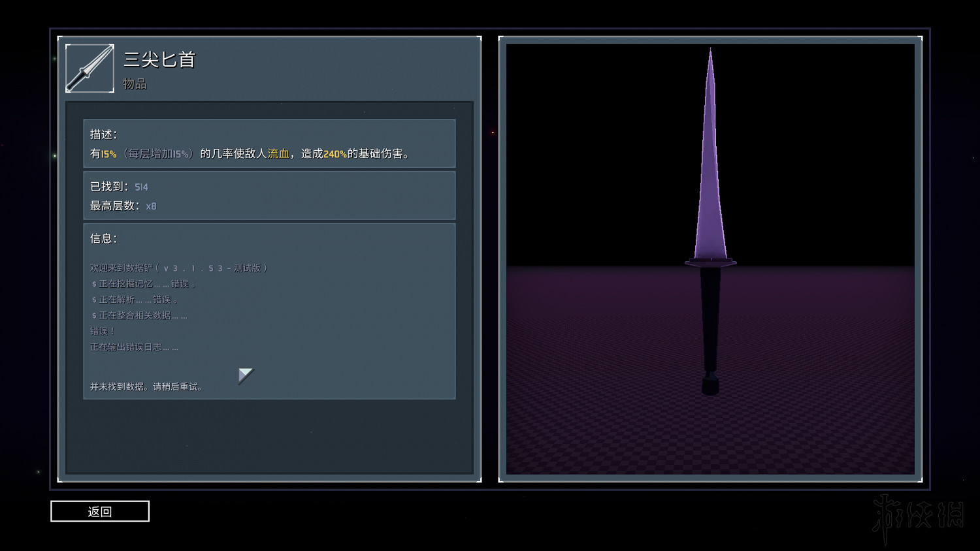Select the item title 三尖匕首
980x551 pixels.
[x=159, y=60]
